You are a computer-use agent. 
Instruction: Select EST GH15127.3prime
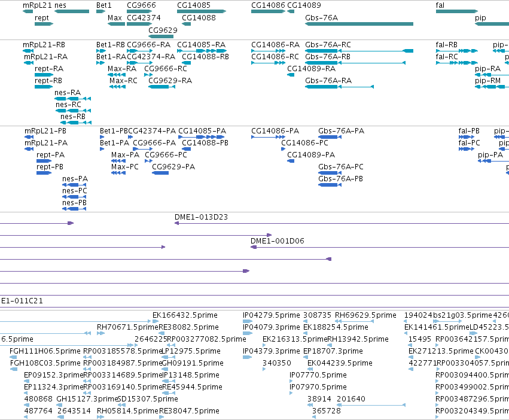(x=87, y=399)
